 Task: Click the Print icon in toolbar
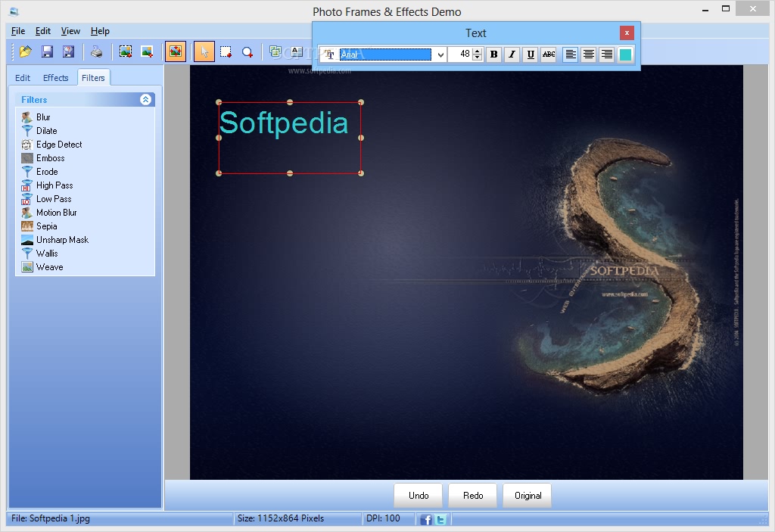click(96, 51)
